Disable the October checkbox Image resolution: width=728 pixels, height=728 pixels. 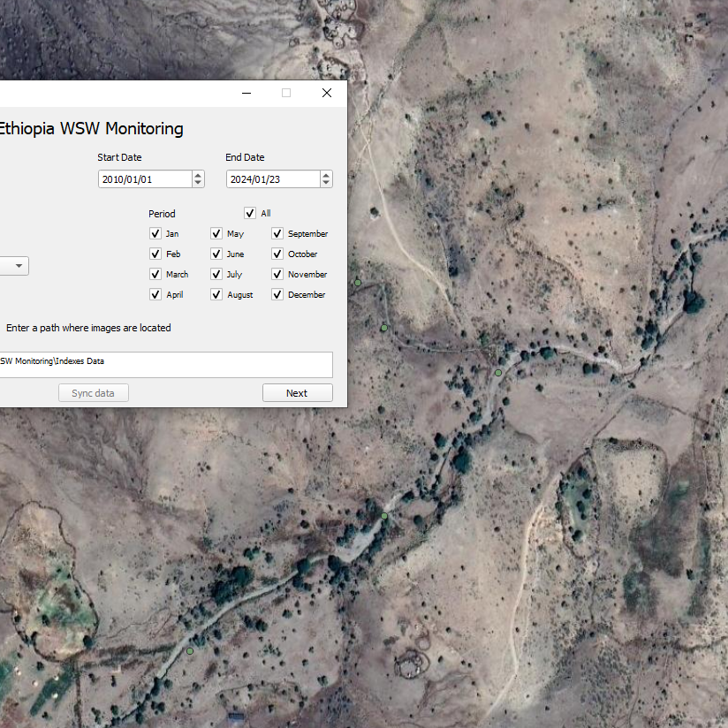[x=277, y=254]
